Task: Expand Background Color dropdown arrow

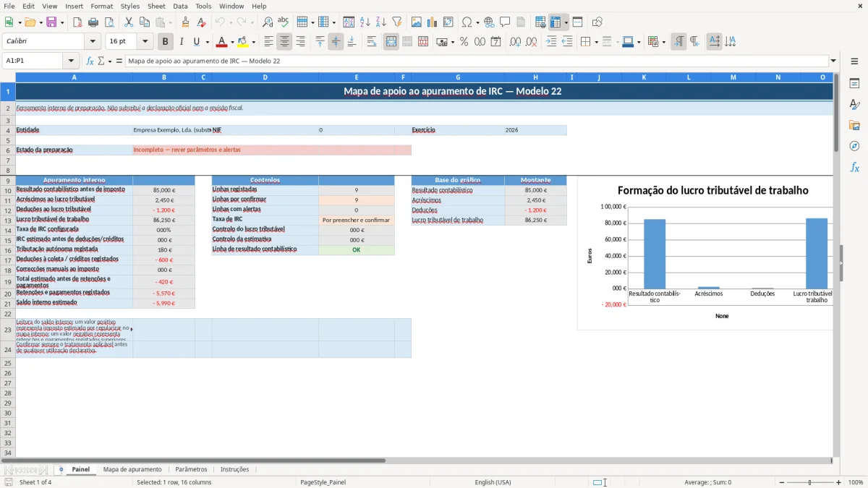Action: [x=253, y=42]
